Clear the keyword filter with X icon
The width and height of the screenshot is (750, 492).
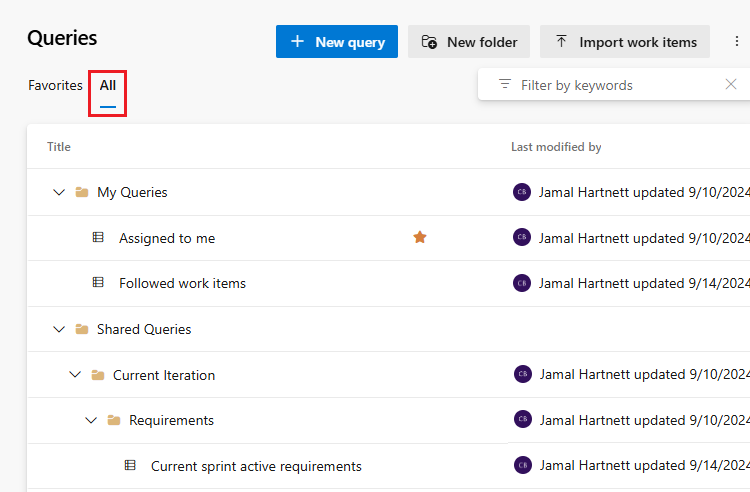pyautogui.click(x=731, y=85)
